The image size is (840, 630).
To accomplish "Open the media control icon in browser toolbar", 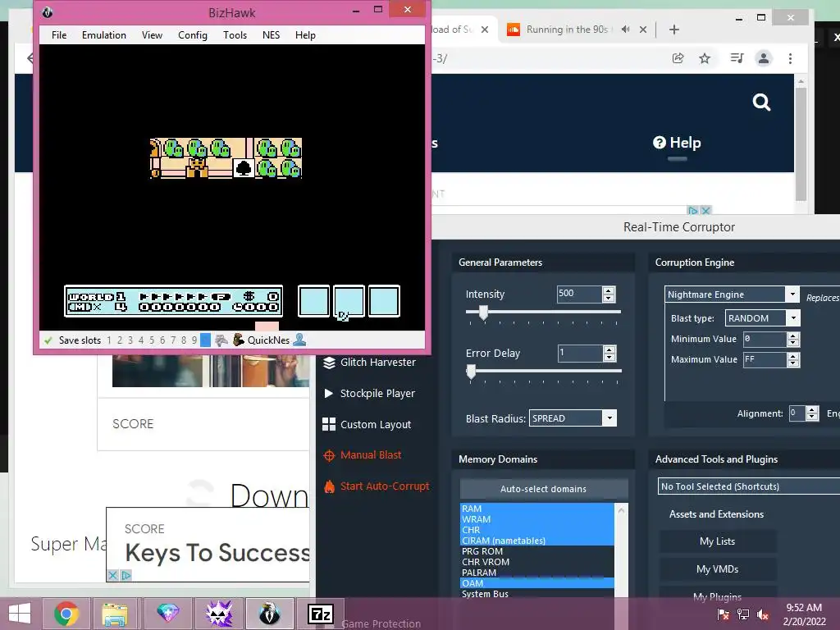I will click(x=737, y=58).
